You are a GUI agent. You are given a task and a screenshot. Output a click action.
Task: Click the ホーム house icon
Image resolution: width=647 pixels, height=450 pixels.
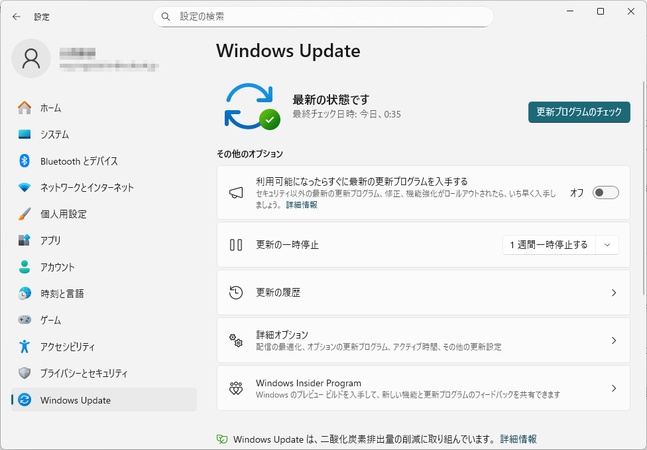pos(24,108)
